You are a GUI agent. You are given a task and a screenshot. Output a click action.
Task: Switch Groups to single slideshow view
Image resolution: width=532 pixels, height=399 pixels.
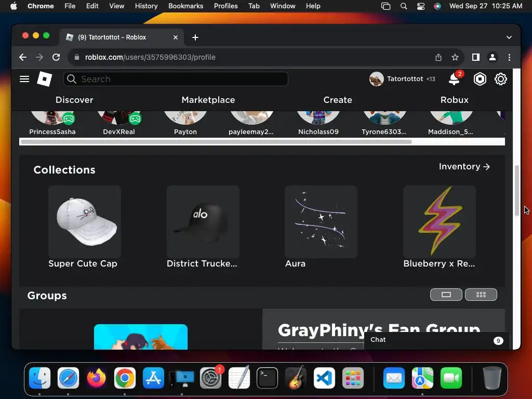coord(446,295)
